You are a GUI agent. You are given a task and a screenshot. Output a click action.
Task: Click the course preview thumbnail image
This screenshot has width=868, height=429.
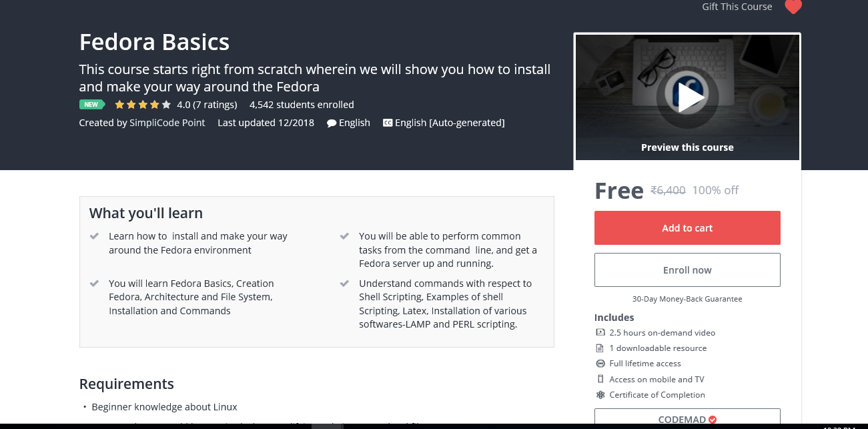[687, 97]
